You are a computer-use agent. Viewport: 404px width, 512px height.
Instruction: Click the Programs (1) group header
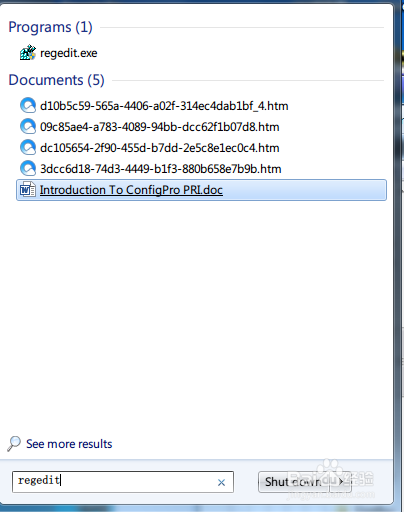[50, 27]
